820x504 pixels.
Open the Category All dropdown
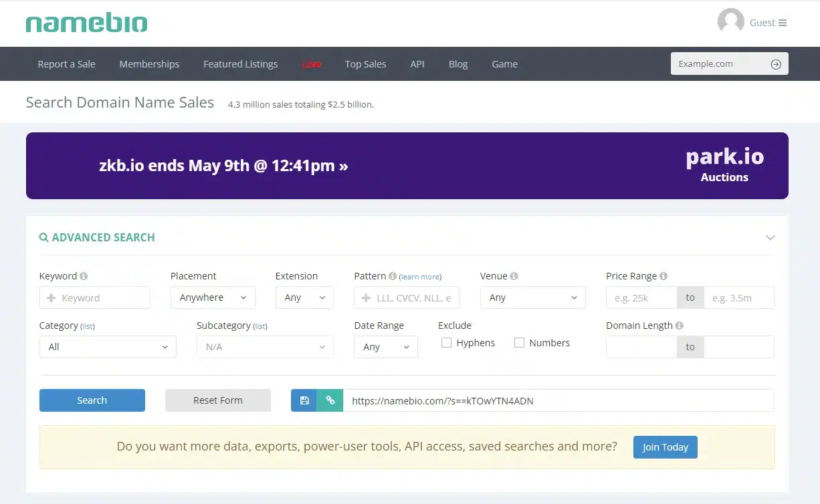[x=108, y=347]
